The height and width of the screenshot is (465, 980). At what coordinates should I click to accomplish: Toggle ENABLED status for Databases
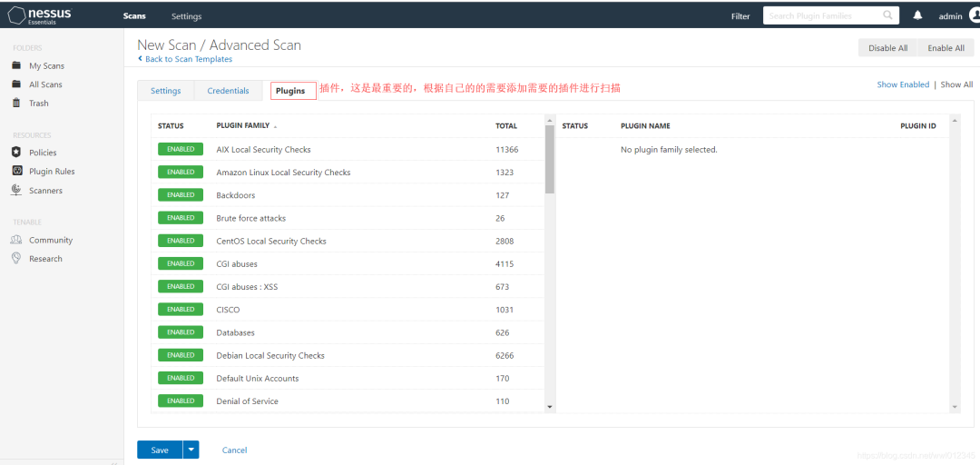(x=181, y=331)
